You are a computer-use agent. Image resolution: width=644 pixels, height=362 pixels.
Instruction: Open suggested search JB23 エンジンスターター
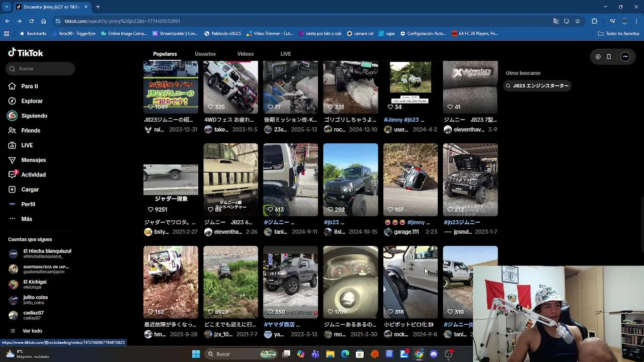point(538,85)
